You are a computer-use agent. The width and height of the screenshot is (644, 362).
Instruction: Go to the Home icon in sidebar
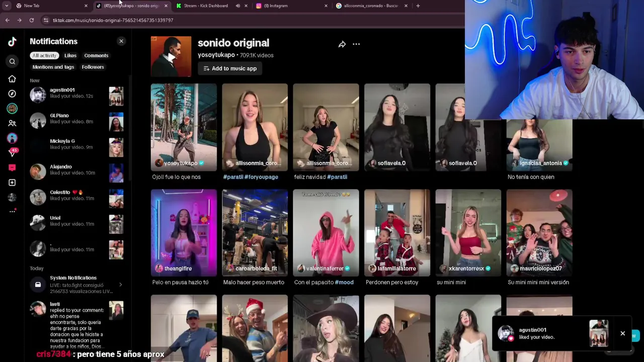tap(12, 79)
